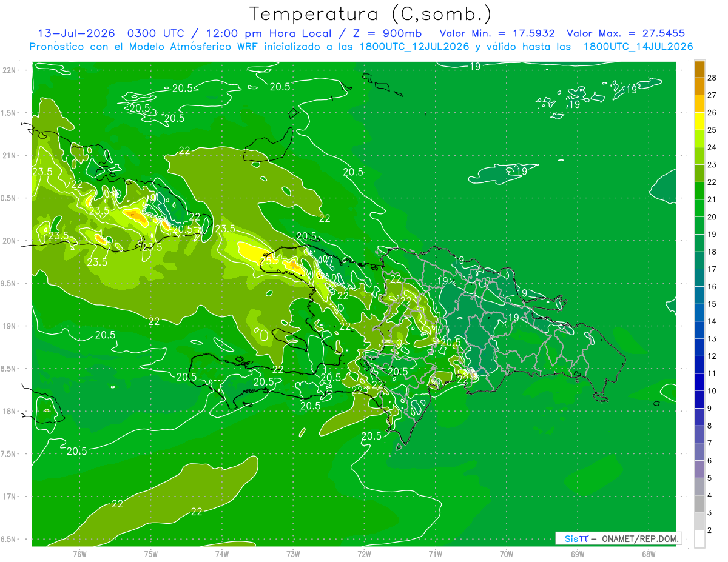Pick the yellow swatch between 25 and 26
The height and width of the screenshot is (562, 728).
point(699,121)
